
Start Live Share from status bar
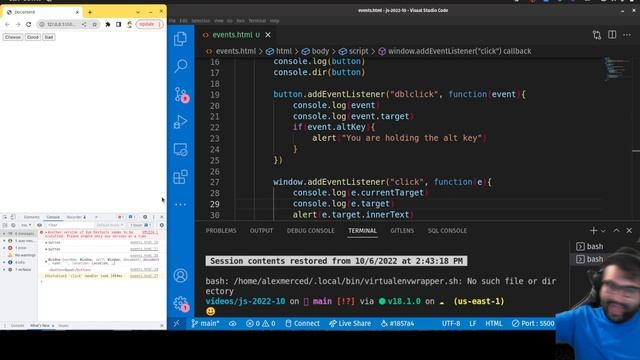(x=350, y=323)
